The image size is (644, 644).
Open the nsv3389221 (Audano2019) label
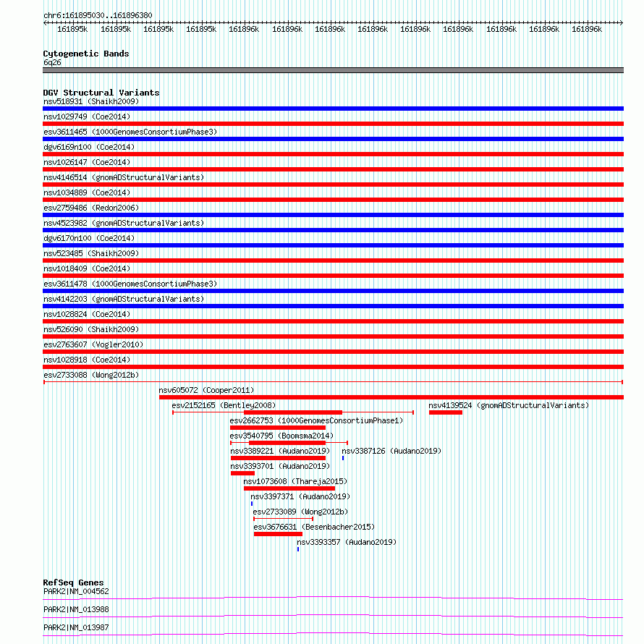(280, 451)
